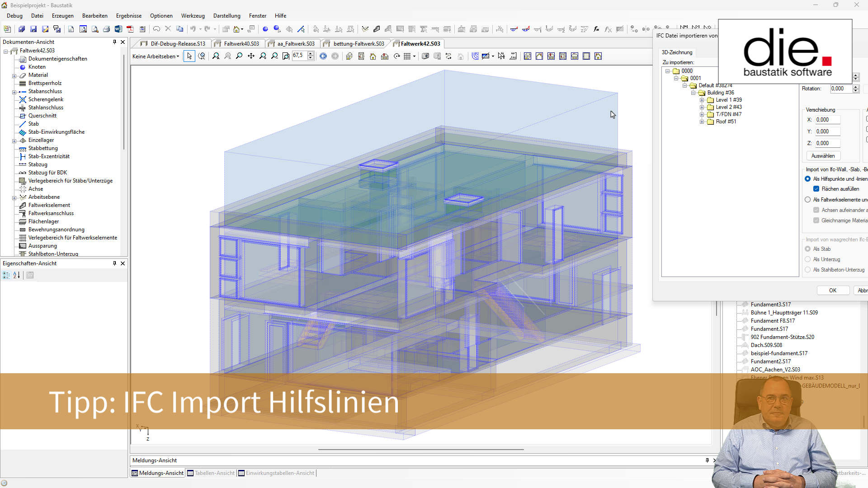Collapse the Faltwerk42.S03 root node

click(6, 51)
